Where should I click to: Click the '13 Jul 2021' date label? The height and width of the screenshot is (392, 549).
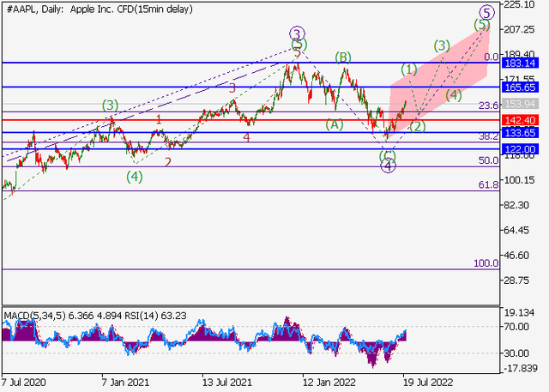tap(226, 382)
